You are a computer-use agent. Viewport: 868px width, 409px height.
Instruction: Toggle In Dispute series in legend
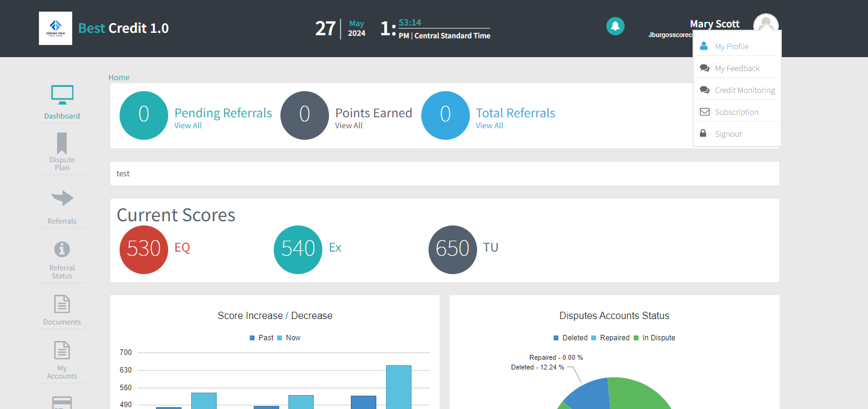654,338
